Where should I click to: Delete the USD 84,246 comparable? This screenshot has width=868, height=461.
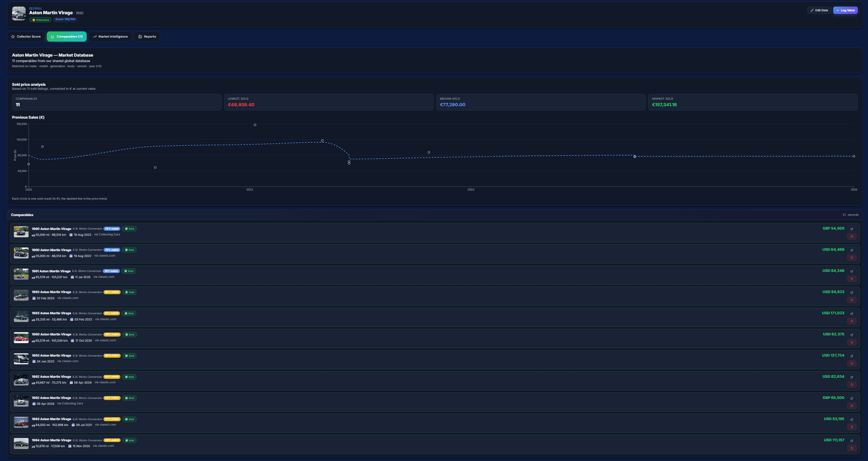tap(852, 279)
